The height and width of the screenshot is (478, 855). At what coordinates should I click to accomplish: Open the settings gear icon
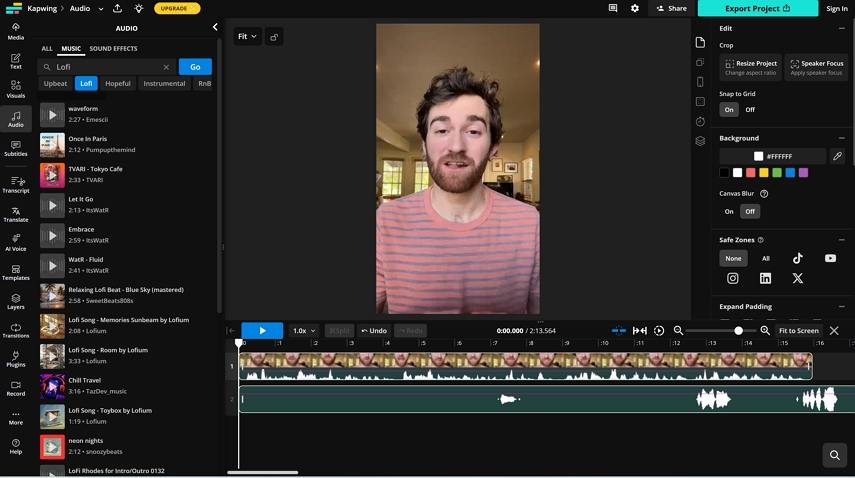tap(635, 8)
